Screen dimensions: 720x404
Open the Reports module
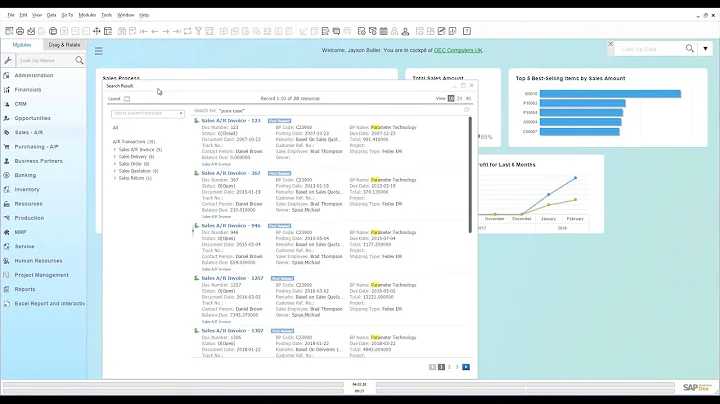[24, 289]
